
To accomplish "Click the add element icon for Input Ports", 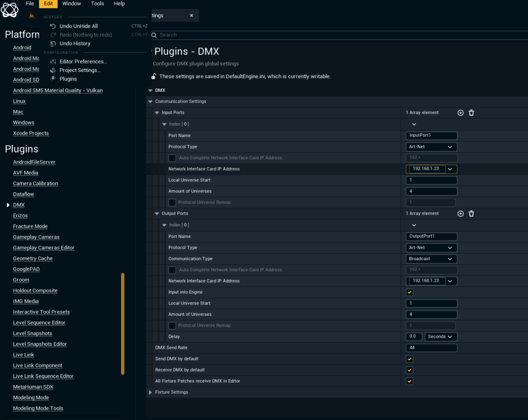I will click(x=461, y=113).
